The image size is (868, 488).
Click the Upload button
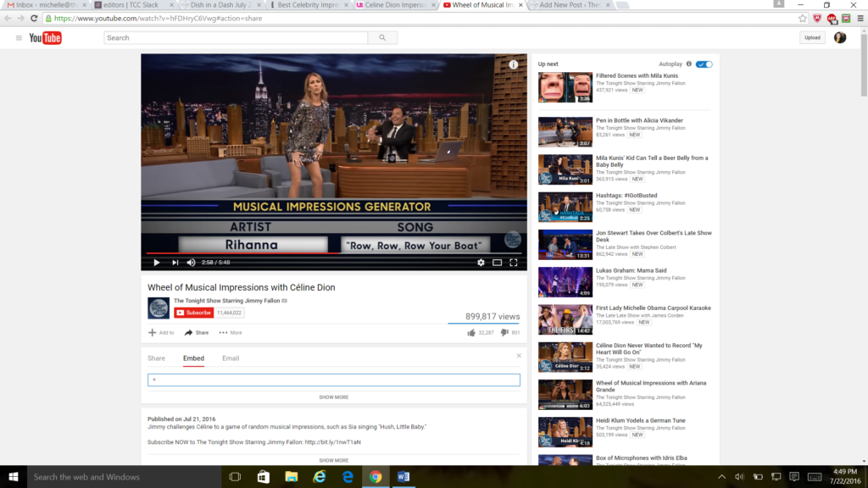pos(812,37)
